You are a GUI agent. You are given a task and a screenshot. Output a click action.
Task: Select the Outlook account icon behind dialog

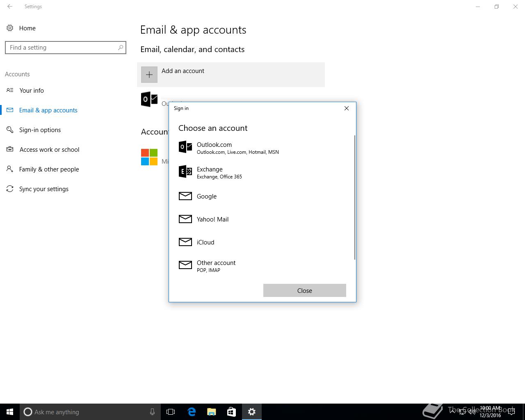point(149,100)
